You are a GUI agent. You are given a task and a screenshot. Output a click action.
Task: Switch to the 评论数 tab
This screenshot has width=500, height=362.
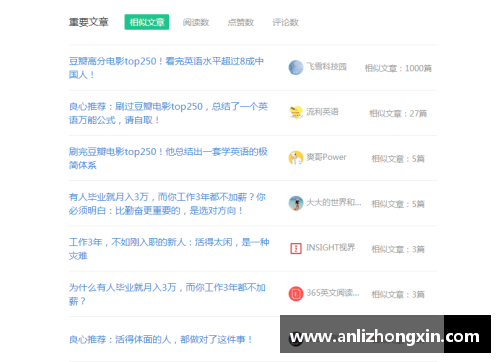(285, 22)
